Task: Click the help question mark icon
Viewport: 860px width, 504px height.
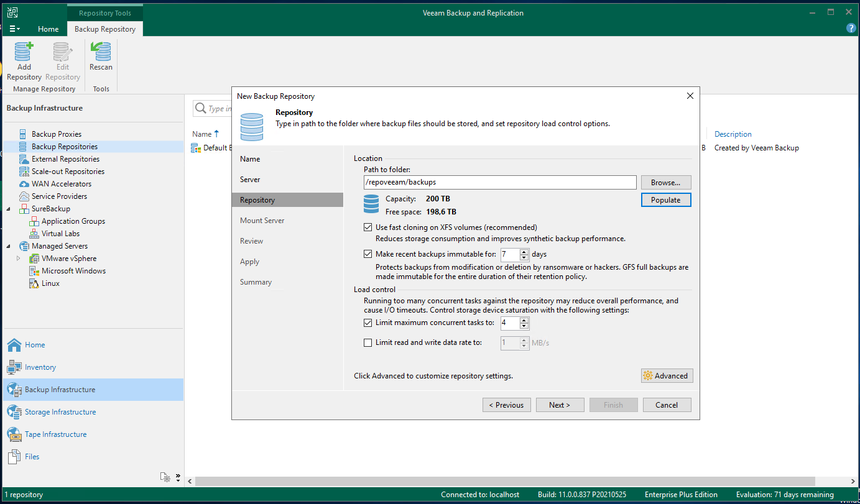Action: pyautogui.click(x=851, y=27)
